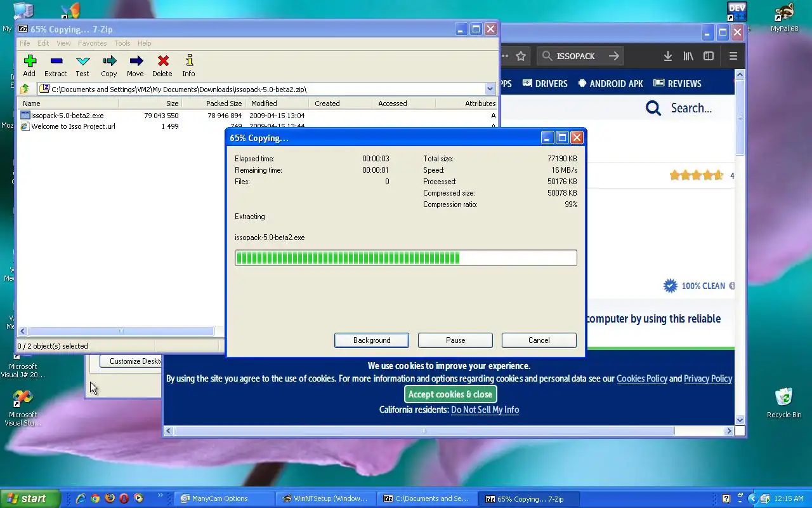Viewport: 812px width, 508px height.
Task: Launch Opera from Quick Launch
Action: tap(124, 498)
